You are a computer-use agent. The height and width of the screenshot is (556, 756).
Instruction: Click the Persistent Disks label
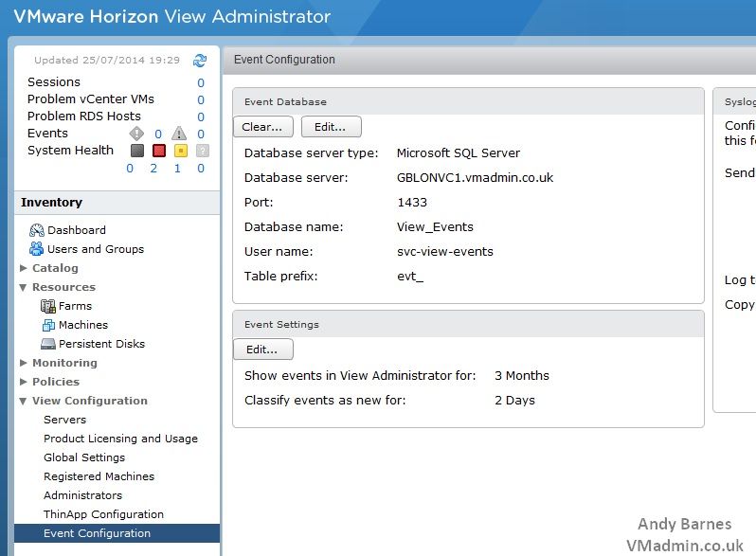[101, 344]
